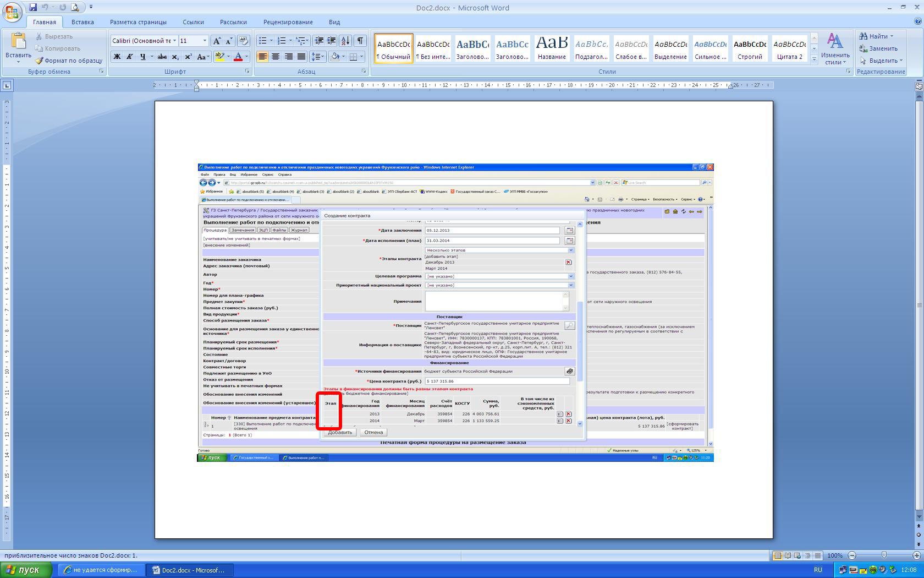This screenshot has width=924, height=578.
Task: Activate Формат по образцу format painter
Action: point(69,61)
